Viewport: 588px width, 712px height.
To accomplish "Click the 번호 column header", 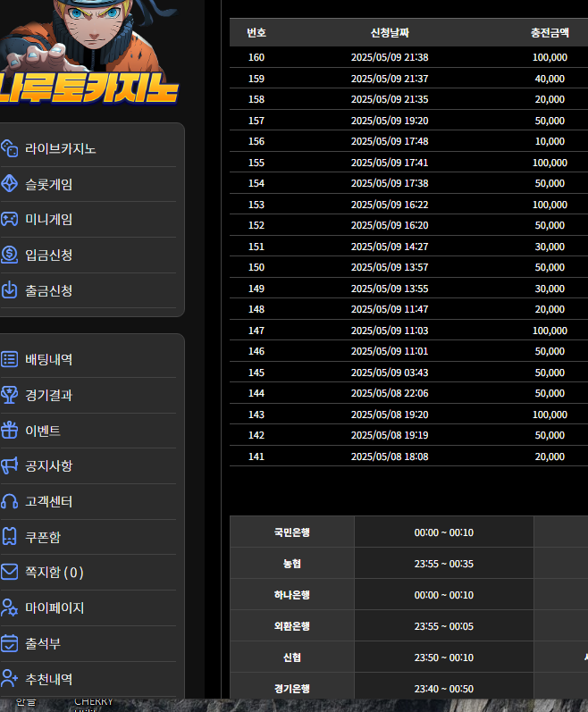I will 256,33.
